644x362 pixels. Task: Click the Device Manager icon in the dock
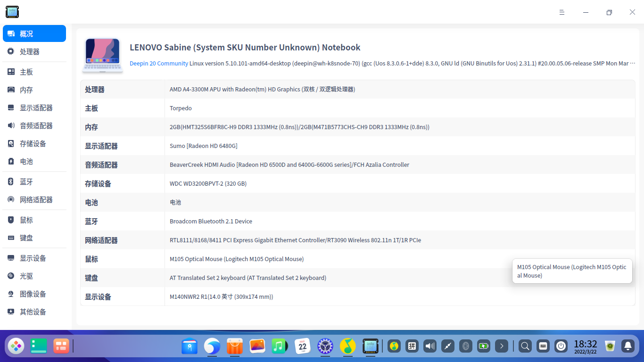tap(371, 346)
